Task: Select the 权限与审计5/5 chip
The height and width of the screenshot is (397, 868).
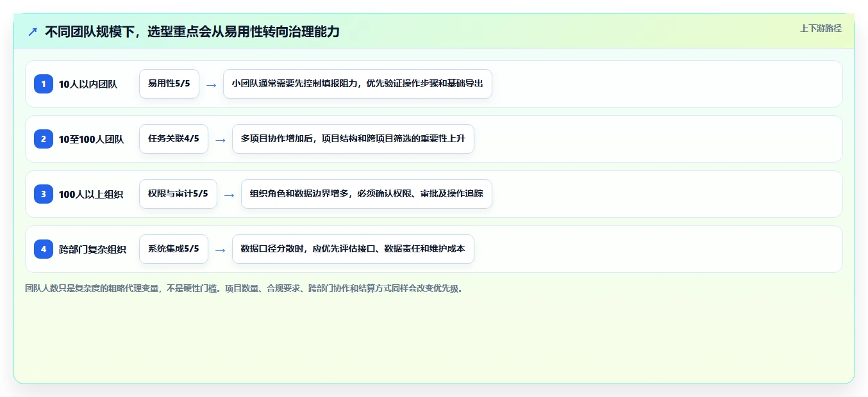Action: click(x=178, y=194)
